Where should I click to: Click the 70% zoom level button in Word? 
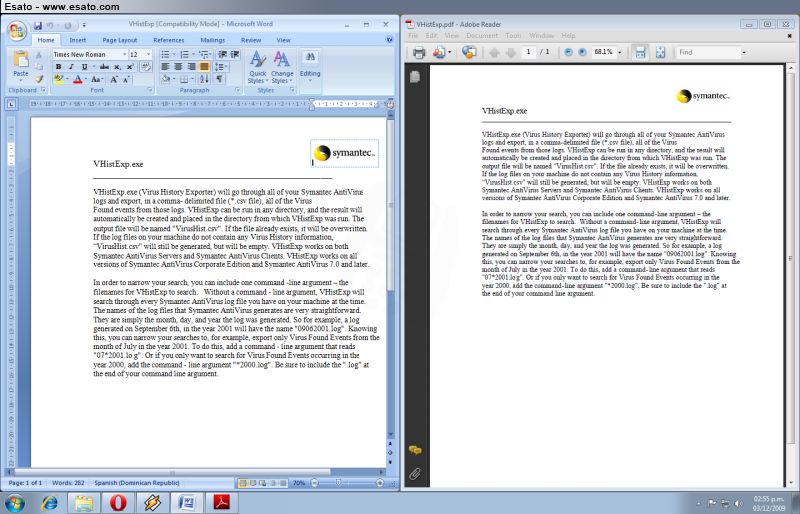[x=299, y=482]
